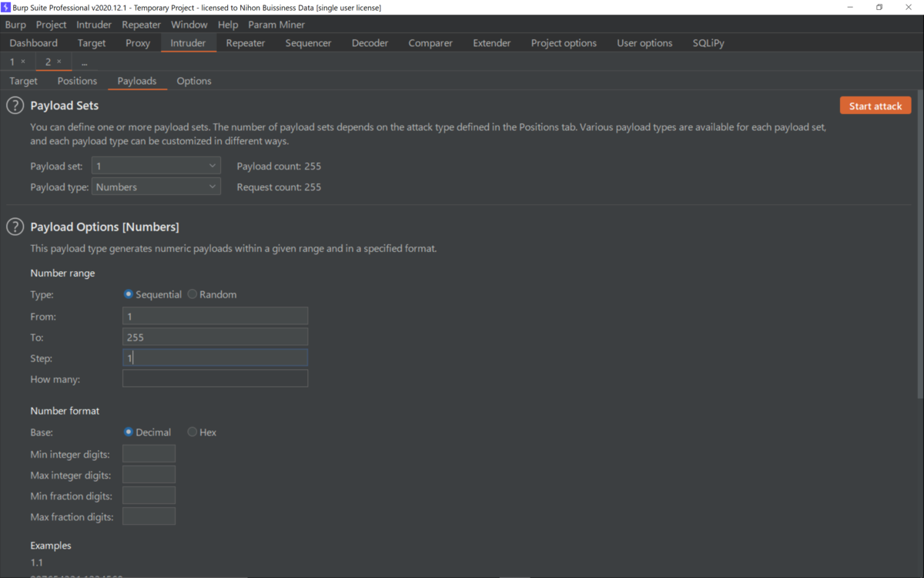This screenshot has height=578, width=924.
Task: Click the Request count: 255 text
Action: tap(279, 187)
